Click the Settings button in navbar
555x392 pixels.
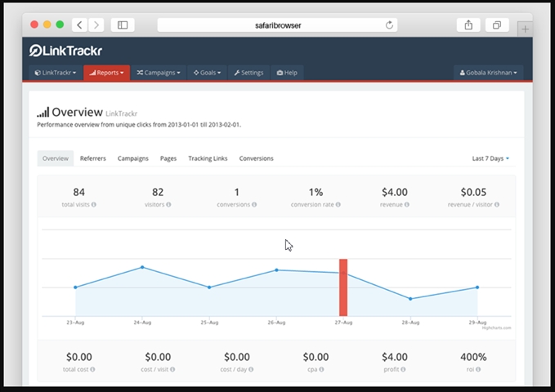pyautogui.click(x=248, y=73)
